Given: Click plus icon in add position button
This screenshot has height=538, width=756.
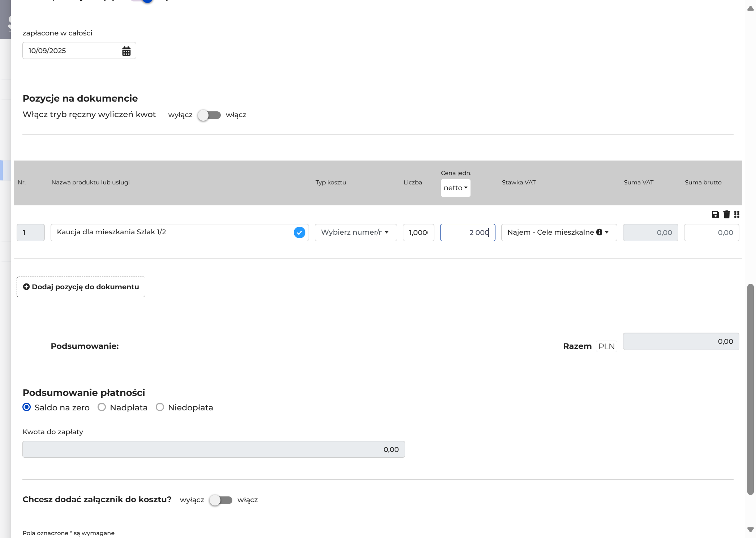Looking at the screenshot, I should (x=26, y=287).
